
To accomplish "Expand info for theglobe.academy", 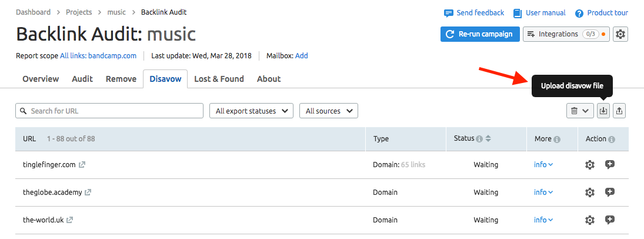I will click(543, 192).
